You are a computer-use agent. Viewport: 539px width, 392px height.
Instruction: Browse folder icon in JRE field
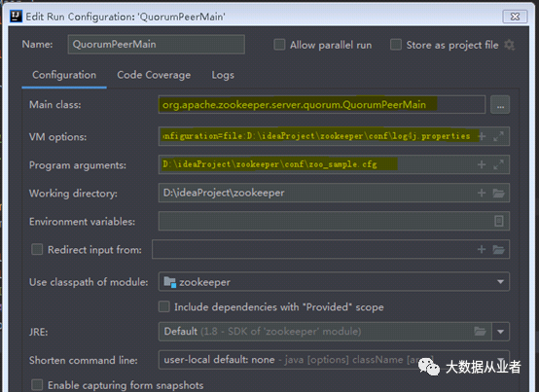tap(481, 331)
